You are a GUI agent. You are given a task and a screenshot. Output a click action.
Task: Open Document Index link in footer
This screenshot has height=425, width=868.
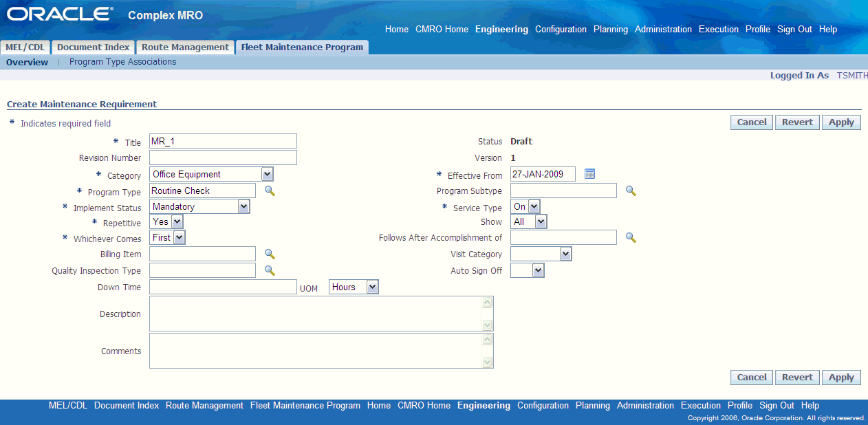(127, 406)
